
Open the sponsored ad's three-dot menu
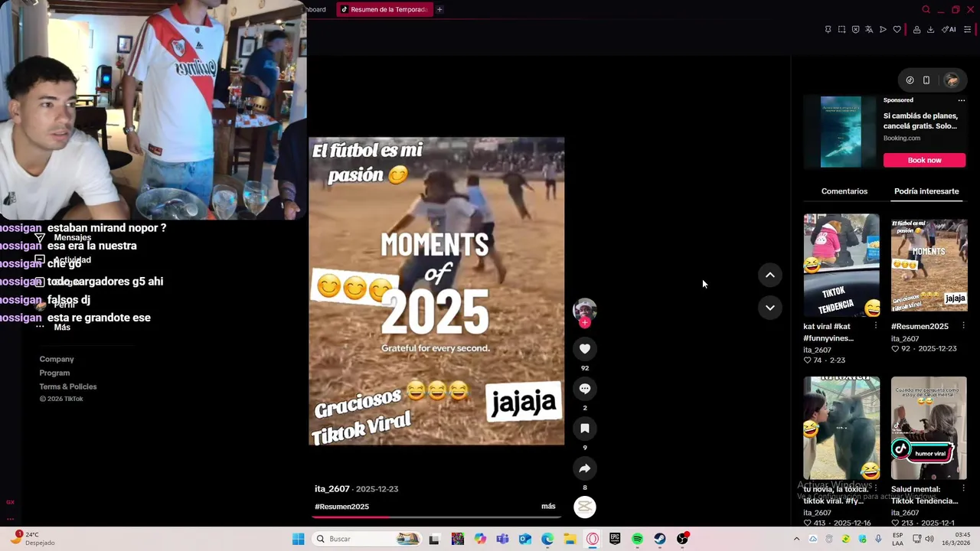point(962,100)
